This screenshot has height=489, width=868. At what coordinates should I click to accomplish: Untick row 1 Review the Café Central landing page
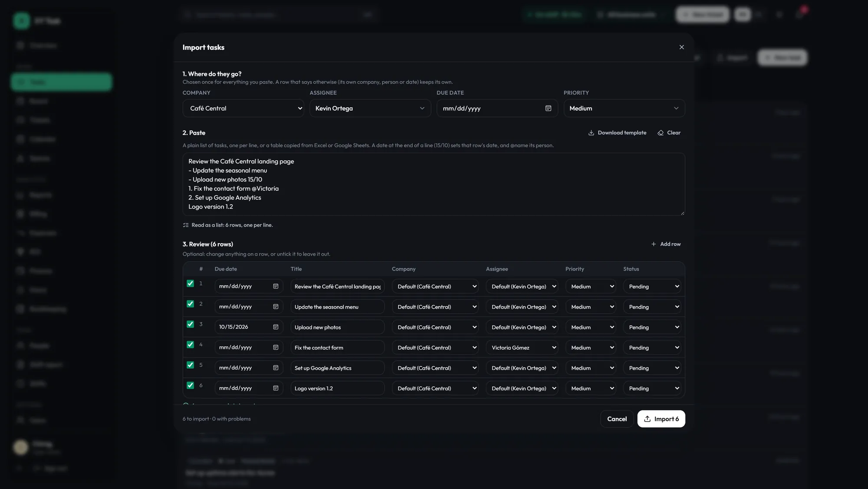click(190, 284)
